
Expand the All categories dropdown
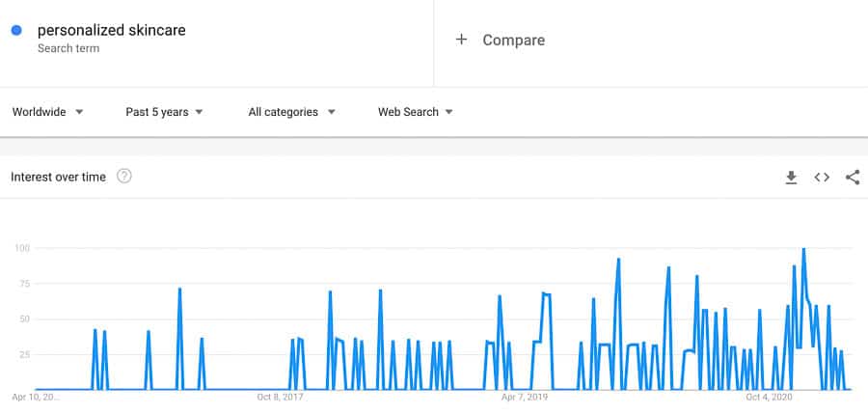click(291, 112)
